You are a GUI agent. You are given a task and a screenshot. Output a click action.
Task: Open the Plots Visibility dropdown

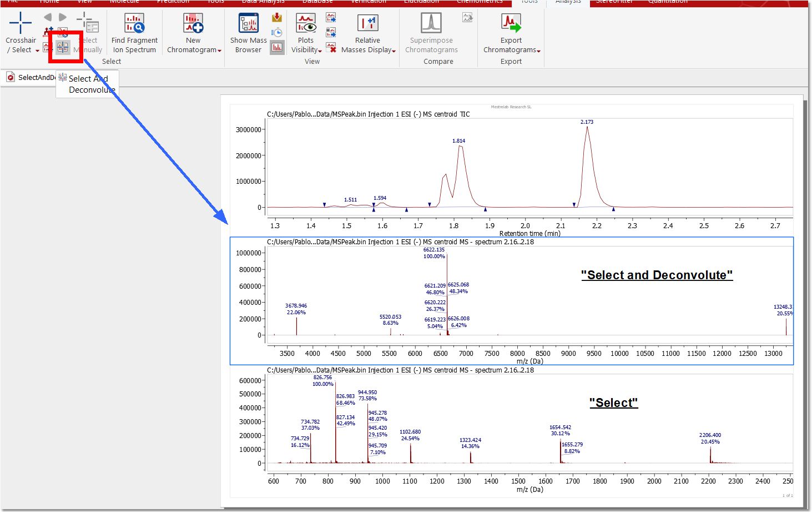click(320, 51)
